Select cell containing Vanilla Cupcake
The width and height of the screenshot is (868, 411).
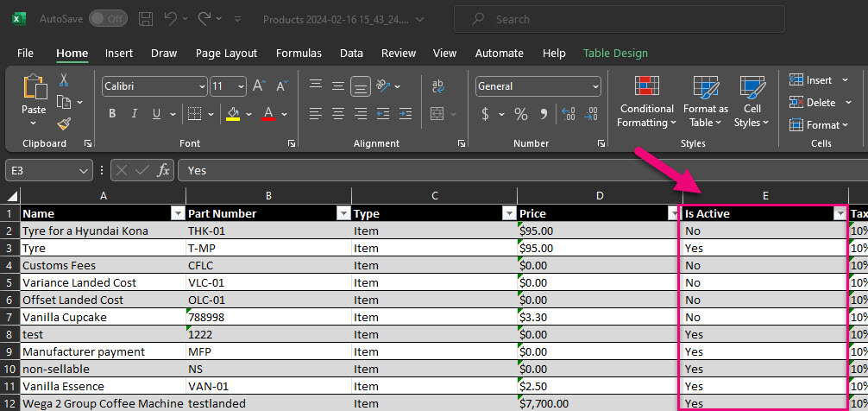click(x=103, y=318)
